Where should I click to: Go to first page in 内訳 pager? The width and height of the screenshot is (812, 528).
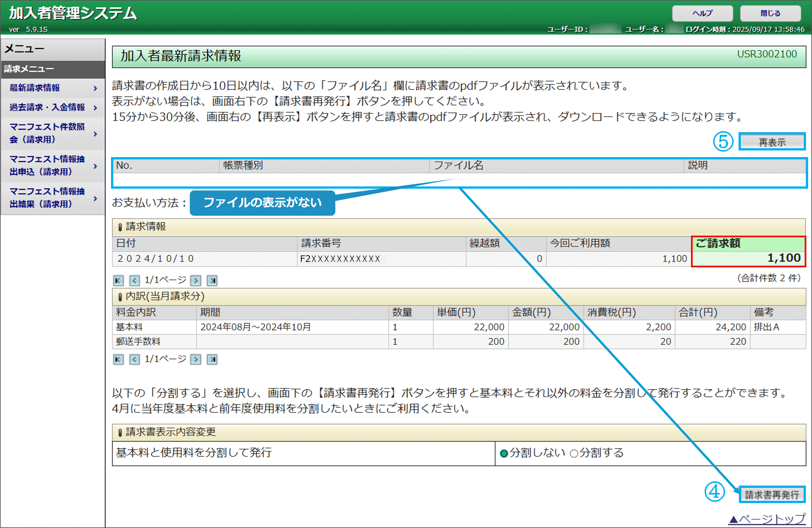(118, 359)
